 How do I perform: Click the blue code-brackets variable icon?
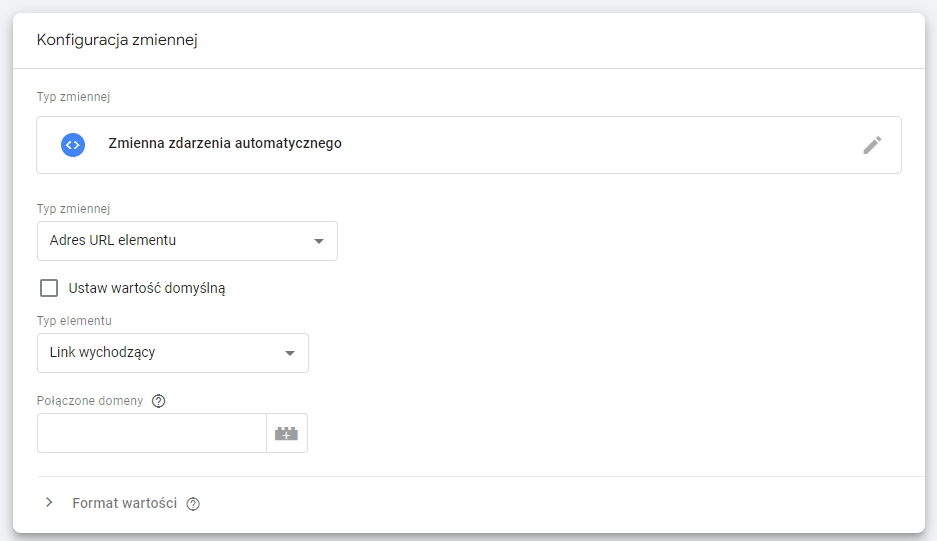(x=73, y=145)
